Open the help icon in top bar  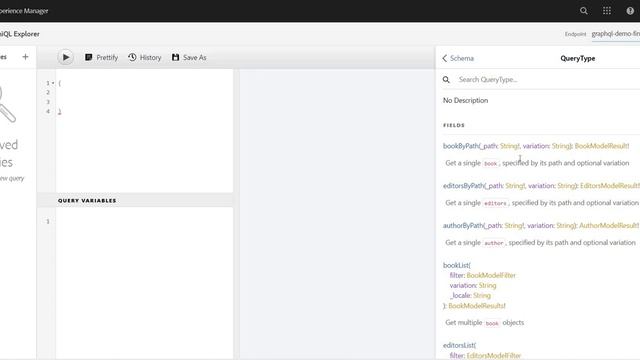click(x=630, y=11)
